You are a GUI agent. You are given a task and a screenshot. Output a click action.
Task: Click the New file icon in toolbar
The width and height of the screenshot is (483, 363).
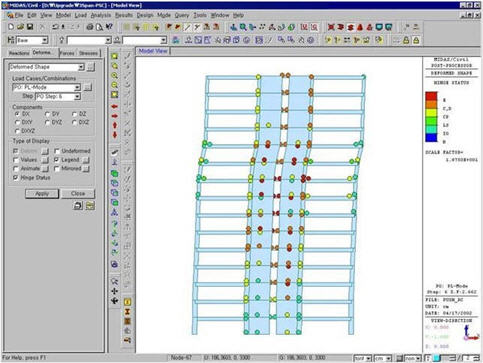tap(11, 27)
